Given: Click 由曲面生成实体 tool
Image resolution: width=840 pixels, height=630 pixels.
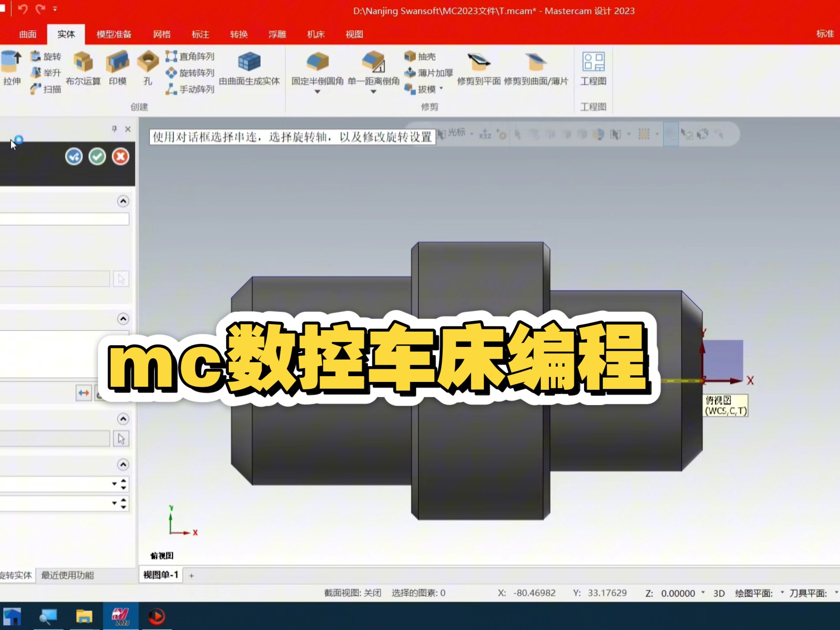Looking at the screenshot, I should coord(249,68).
